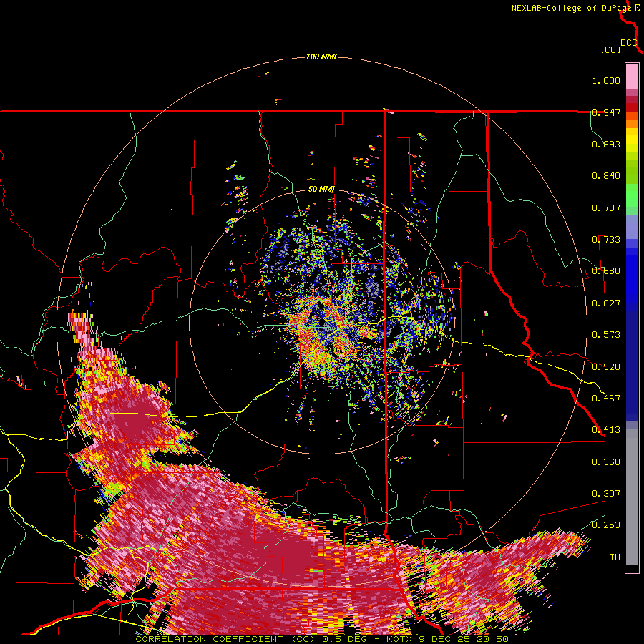Pick the gray lower color bar segment
The image size is (644, 644).
click(x=632, y=497)
